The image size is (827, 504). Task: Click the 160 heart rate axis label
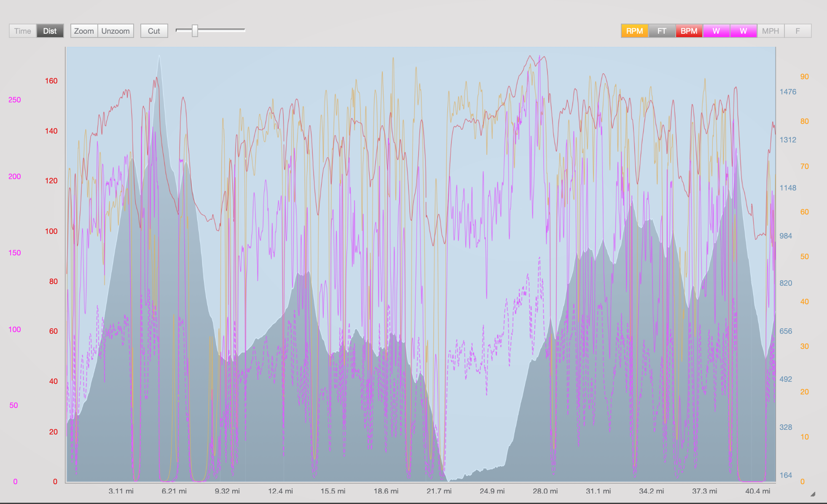click(x=51, y=81)
